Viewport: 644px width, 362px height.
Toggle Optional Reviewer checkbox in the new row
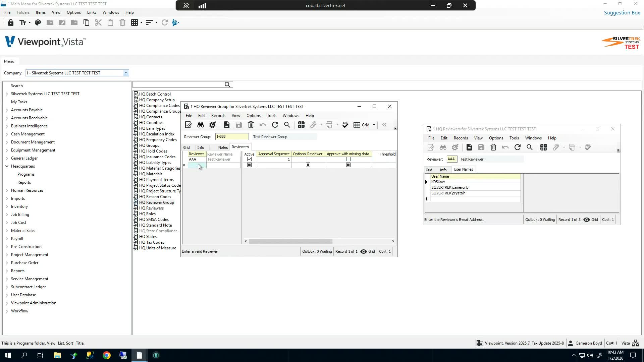coord(308,165)
